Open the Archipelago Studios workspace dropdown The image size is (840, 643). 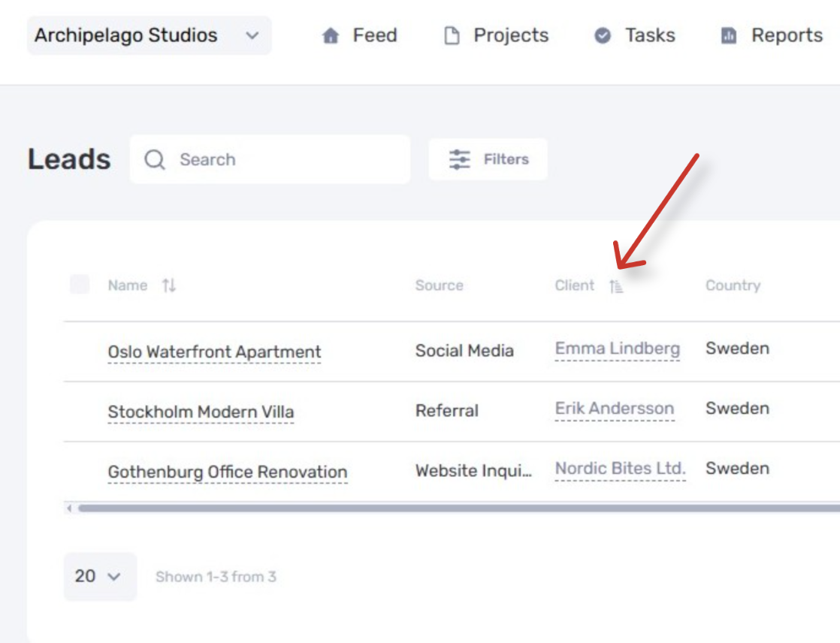pyautogui.click(x=149, y=35)
